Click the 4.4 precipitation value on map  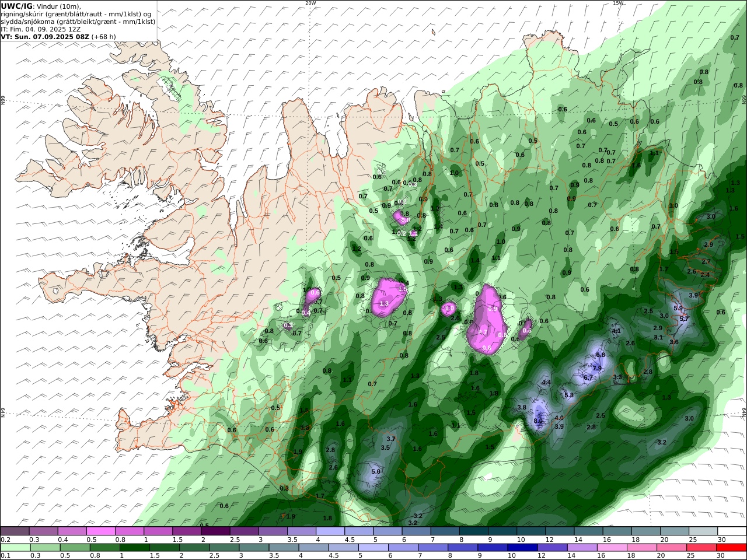click(546, 382)
